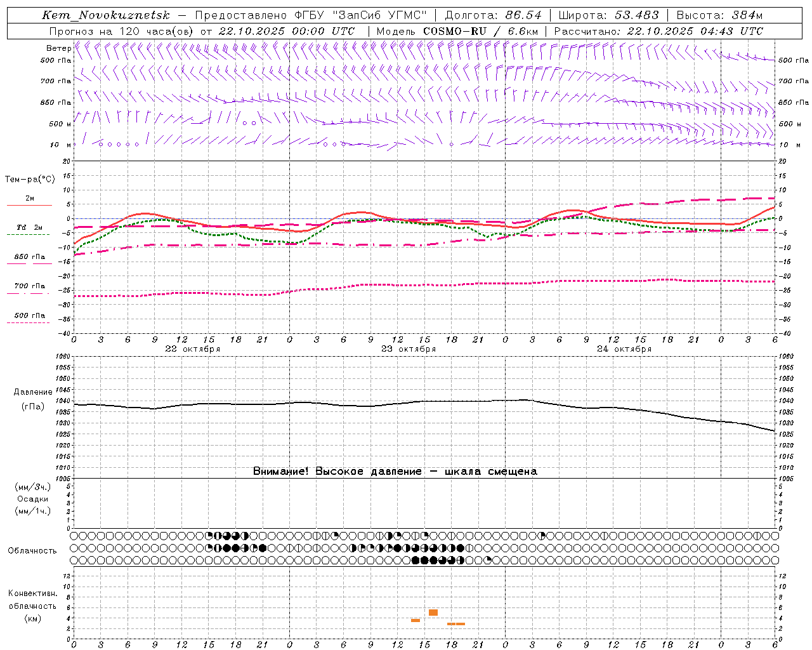Click the (мм/3ч.) precipitation unit label
The height and width of the screenshot is (650, 812).
click(x=33, y=487)
